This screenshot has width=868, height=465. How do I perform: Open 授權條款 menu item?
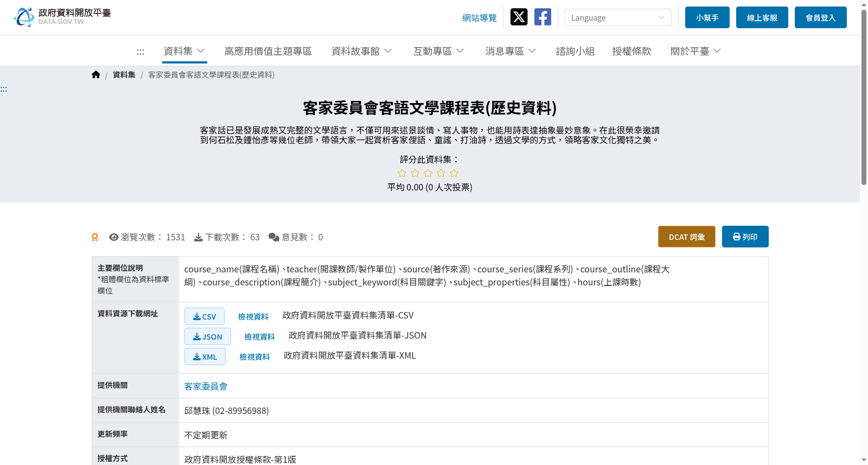click(631, 51)
